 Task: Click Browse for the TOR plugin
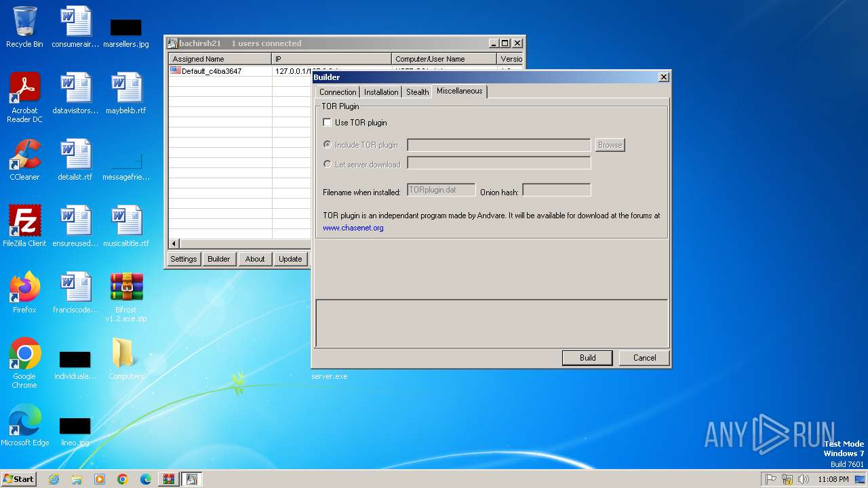[x=610, y=145]
